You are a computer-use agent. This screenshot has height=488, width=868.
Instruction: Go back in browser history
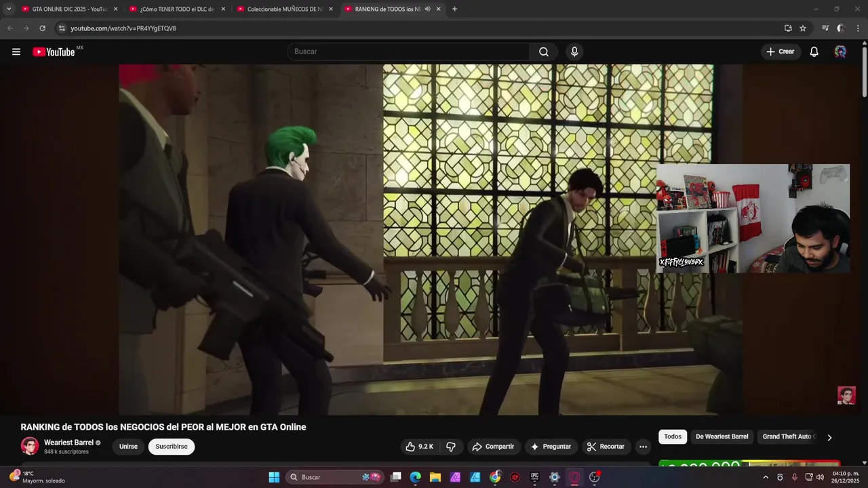tap(9, 28)
